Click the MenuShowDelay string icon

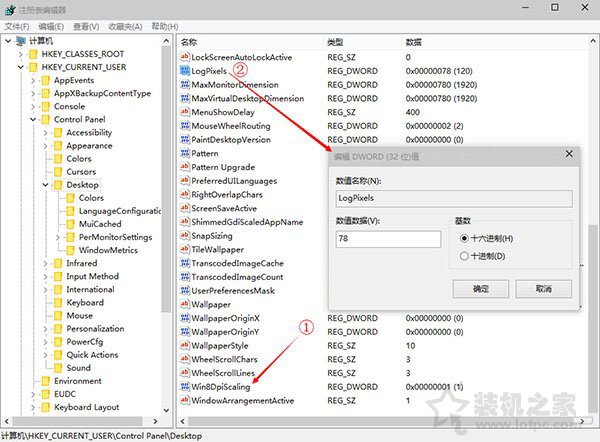(x=185, y=112)
